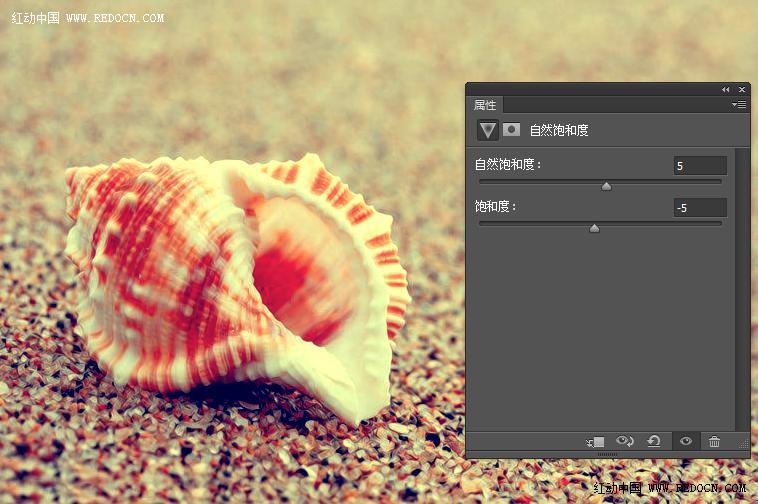
Task: Reset adjustment to defaults icon
Action: pos(654,441)
